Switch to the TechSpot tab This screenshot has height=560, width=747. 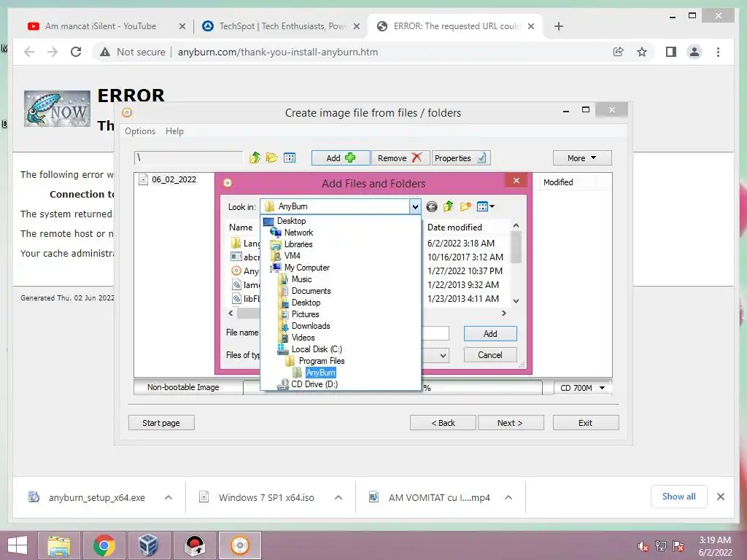[282, 26]
